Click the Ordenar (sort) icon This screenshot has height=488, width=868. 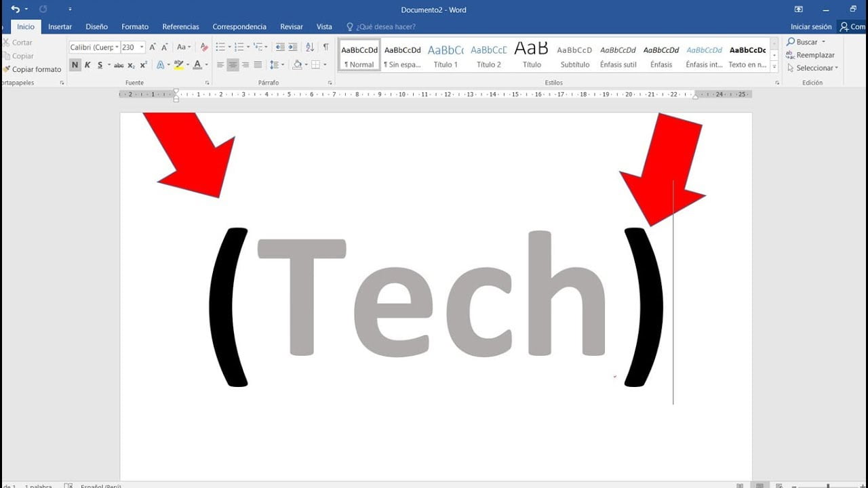pos(309,47)
